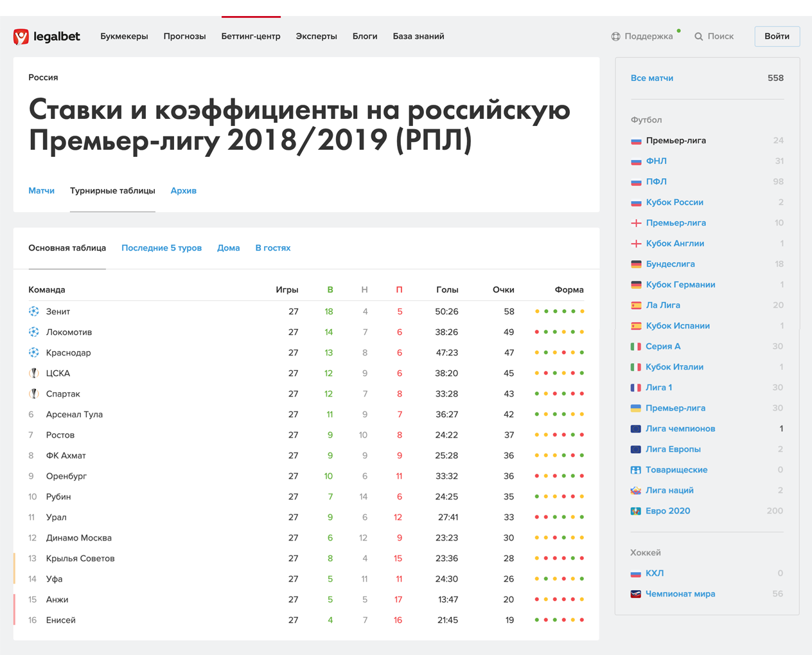Open Все матчи link
Viewport: 812px width, 655px height.
tap(651, 78)
